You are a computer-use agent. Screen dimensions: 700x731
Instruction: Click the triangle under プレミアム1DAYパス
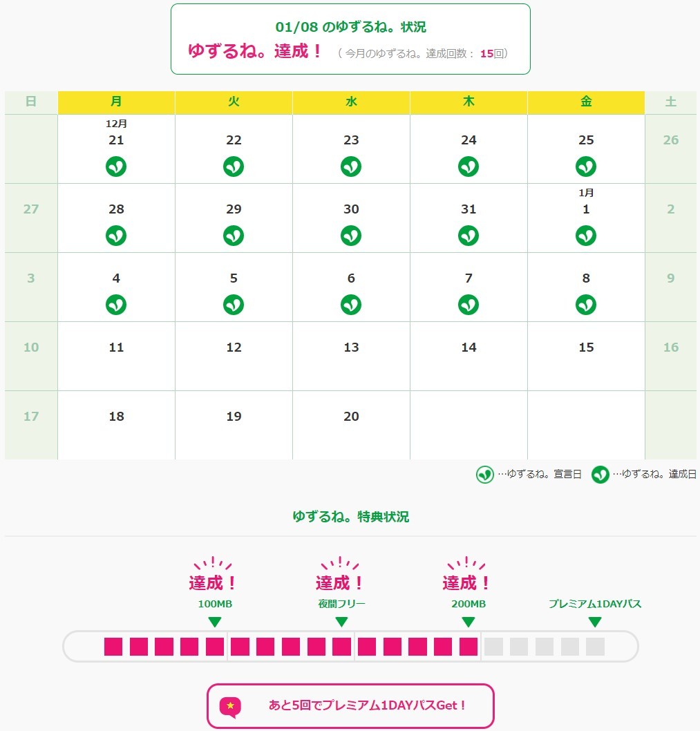pos(595,622)
